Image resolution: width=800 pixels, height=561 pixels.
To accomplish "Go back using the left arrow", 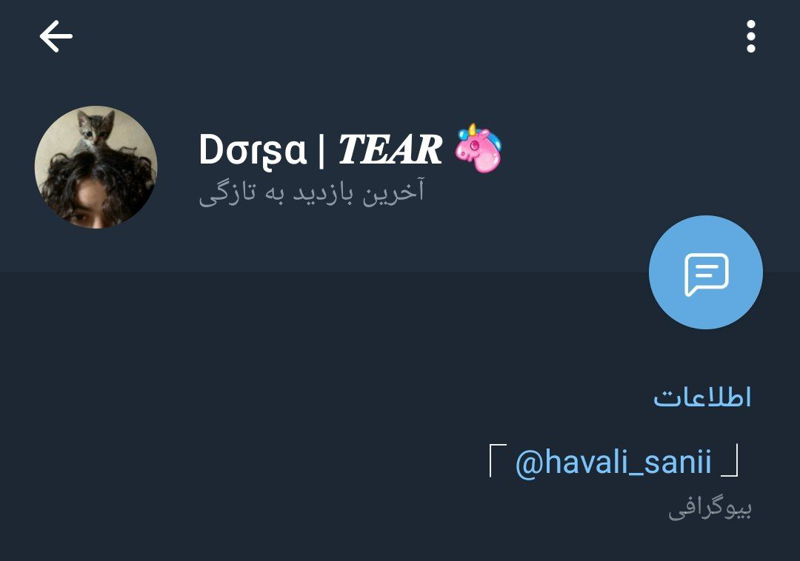I will point(56,36).
